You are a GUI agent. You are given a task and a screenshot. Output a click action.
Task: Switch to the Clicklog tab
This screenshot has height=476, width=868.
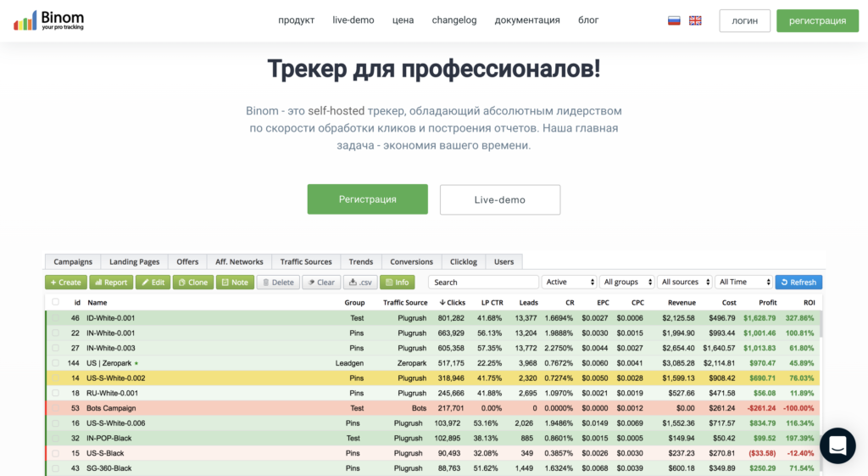464,261
